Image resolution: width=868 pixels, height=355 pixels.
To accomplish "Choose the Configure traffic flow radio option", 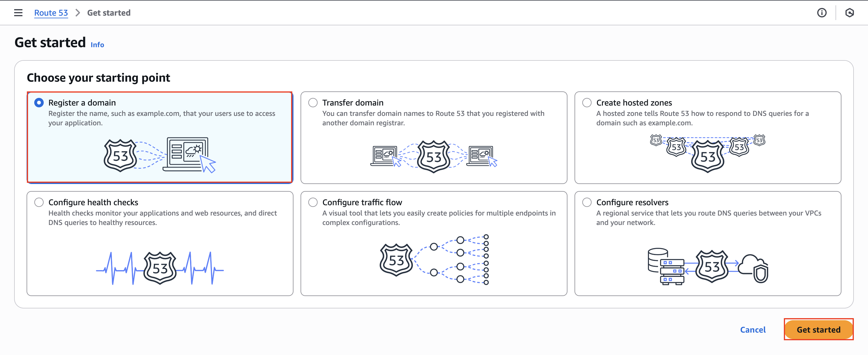I will point(313,202).
